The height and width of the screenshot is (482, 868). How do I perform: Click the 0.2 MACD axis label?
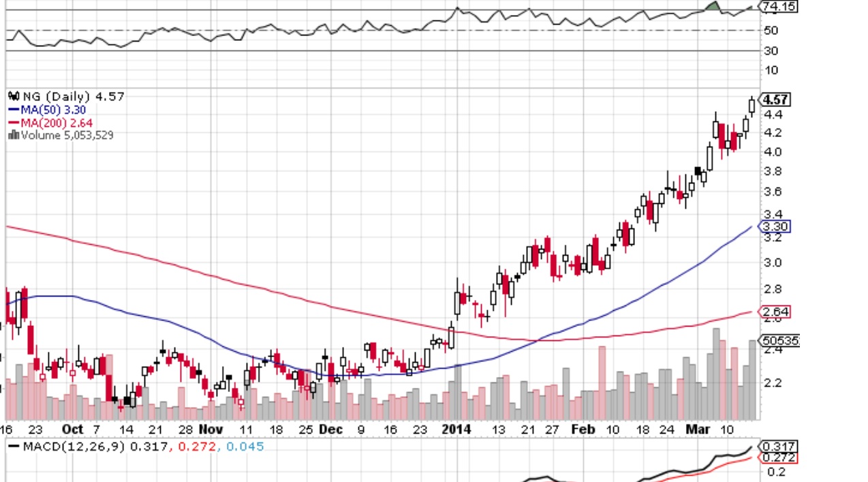[x=776, y=472]
